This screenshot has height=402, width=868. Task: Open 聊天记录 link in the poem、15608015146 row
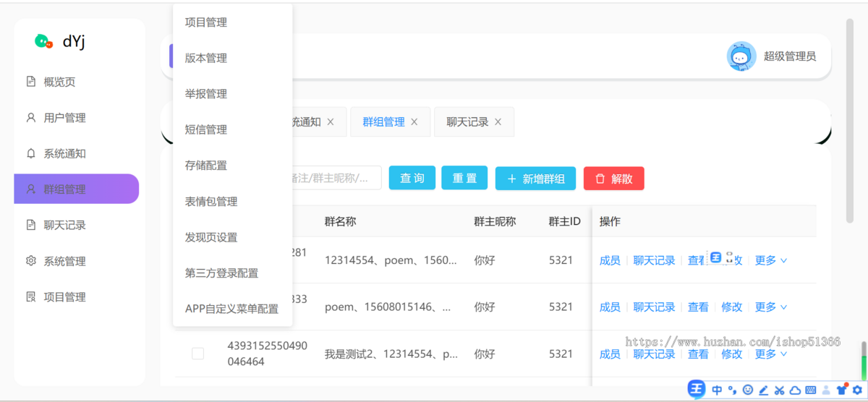pyautogui.click(x=655, y=307)
